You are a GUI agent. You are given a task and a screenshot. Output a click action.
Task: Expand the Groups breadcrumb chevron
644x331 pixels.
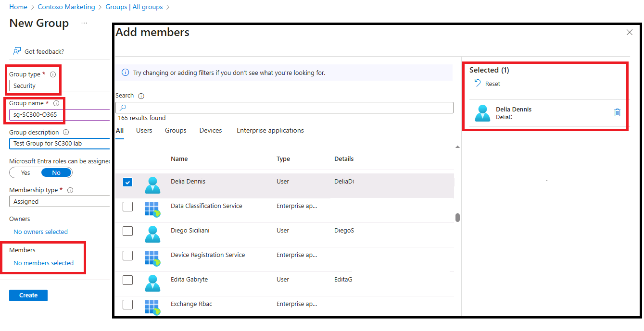coord(167,7)
